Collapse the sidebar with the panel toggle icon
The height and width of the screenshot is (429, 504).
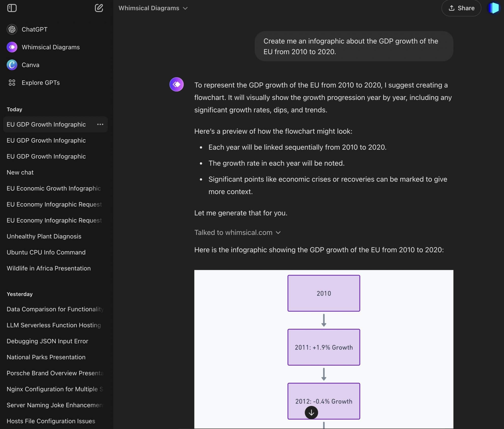click(12, 8)
